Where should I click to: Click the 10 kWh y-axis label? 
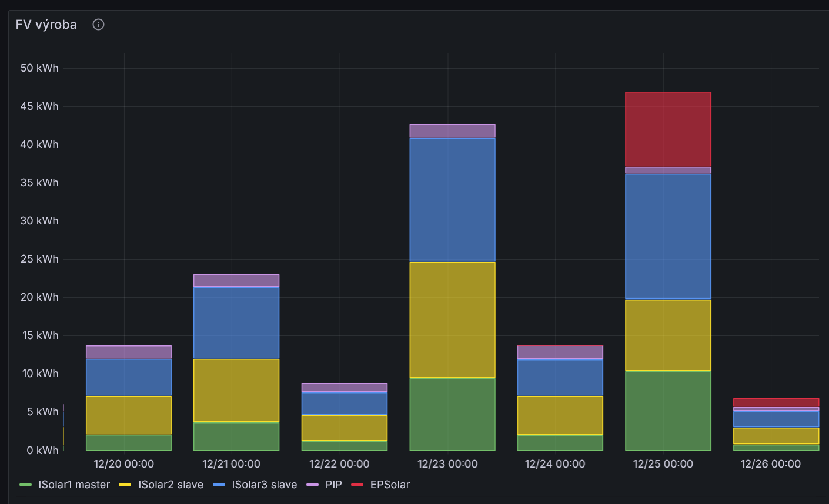point(40,374)
